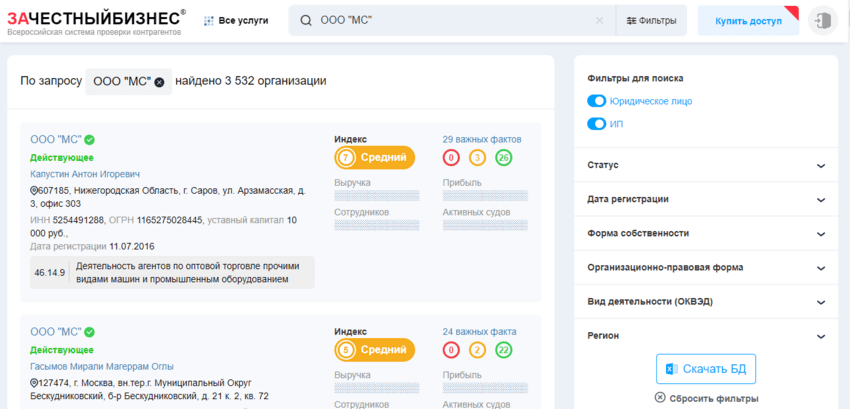Click orange circle 3 important facts

[x=477, y=158]
